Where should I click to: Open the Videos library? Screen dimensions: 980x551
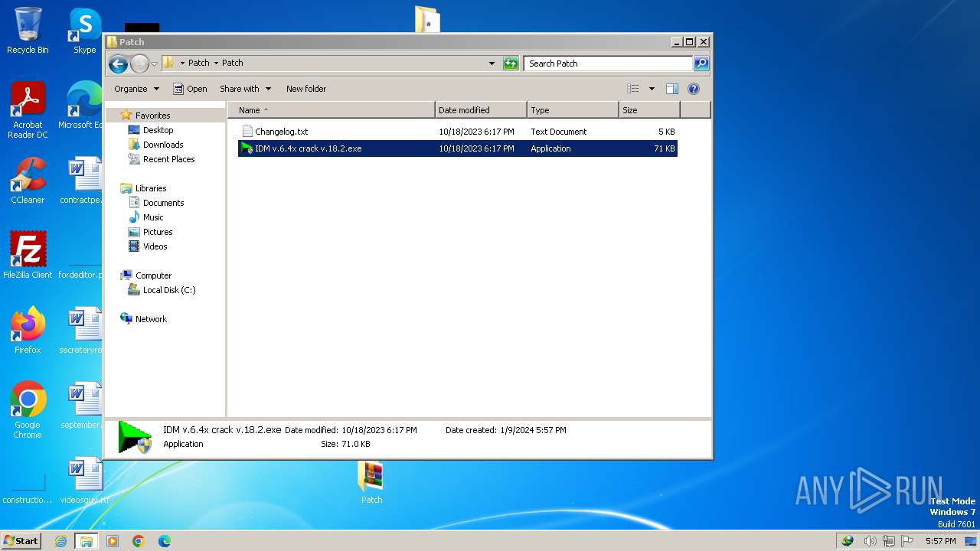coord(155,246)
